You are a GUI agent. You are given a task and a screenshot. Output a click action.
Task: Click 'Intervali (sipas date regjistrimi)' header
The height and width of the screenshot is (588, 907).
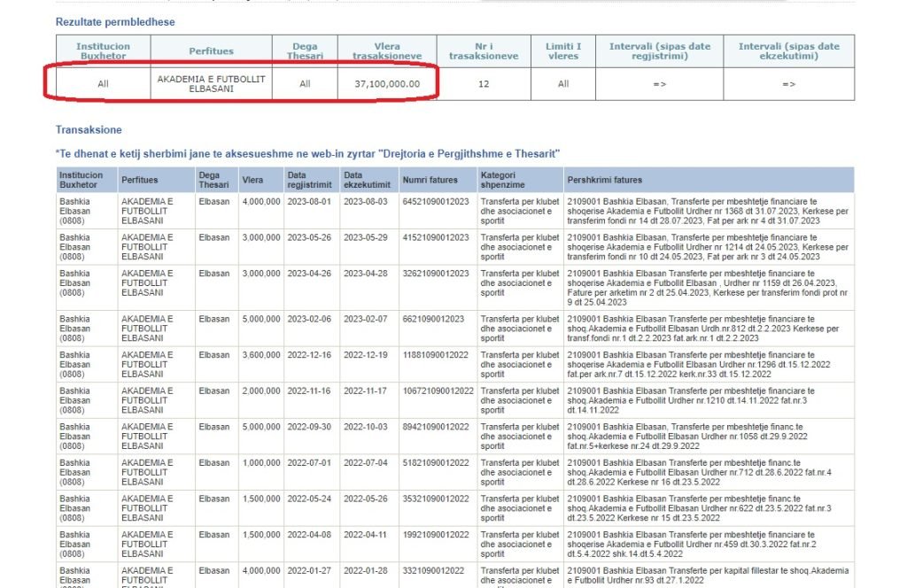click(659, 51)
